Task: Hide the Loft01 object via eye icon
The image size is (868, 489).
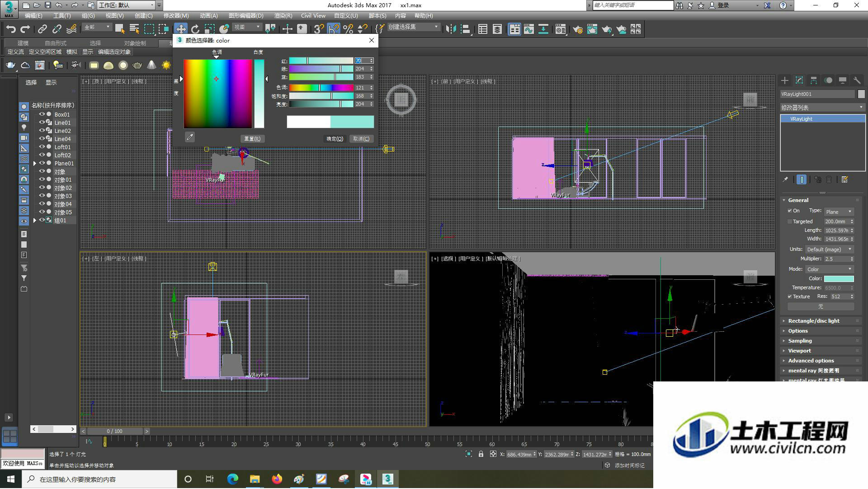Action: pos(42,147)
